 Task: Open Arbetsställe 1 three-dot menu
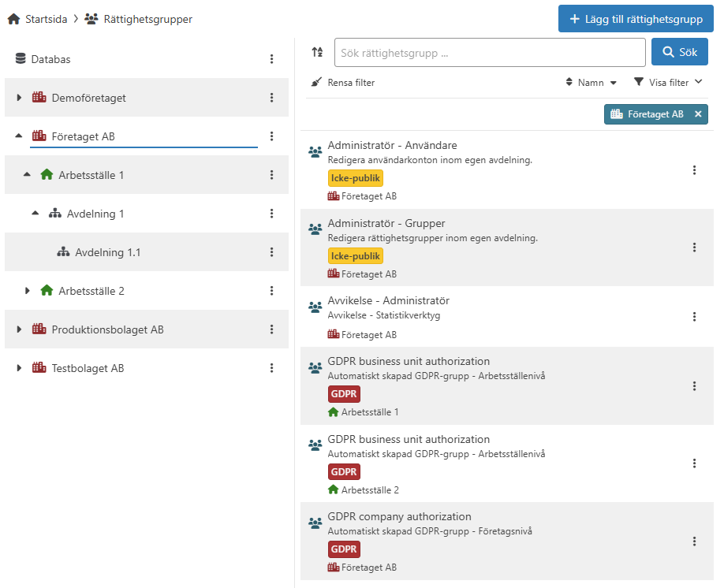(271, 175)
